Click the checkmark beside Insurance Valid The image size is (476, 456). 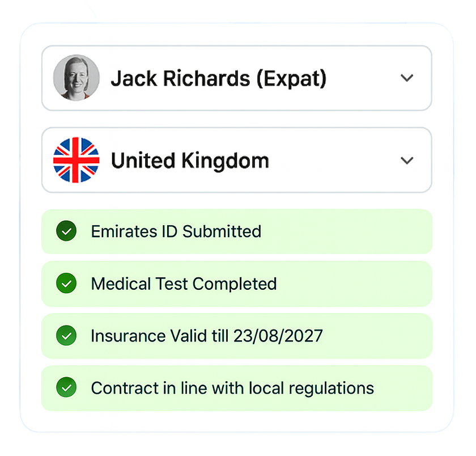point(66,336)
